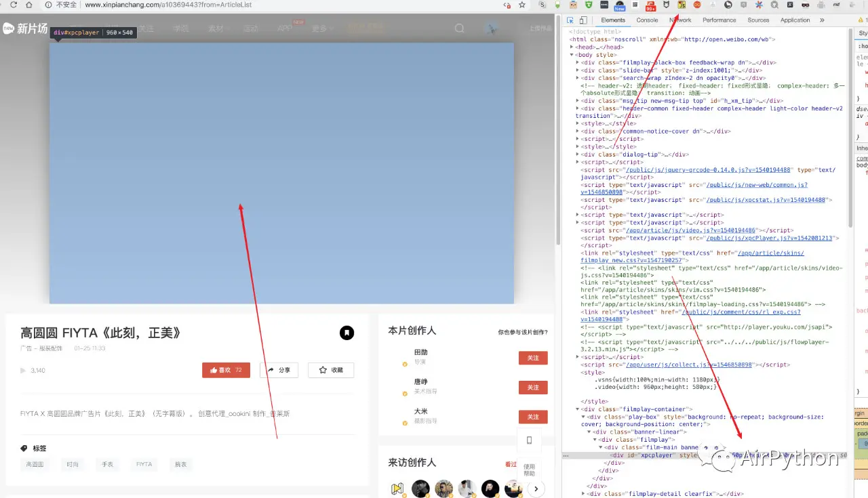Viewport: 868px width, 498px height.
Task: Open the xpcPlayer.js source link
Action: point(772,238)
